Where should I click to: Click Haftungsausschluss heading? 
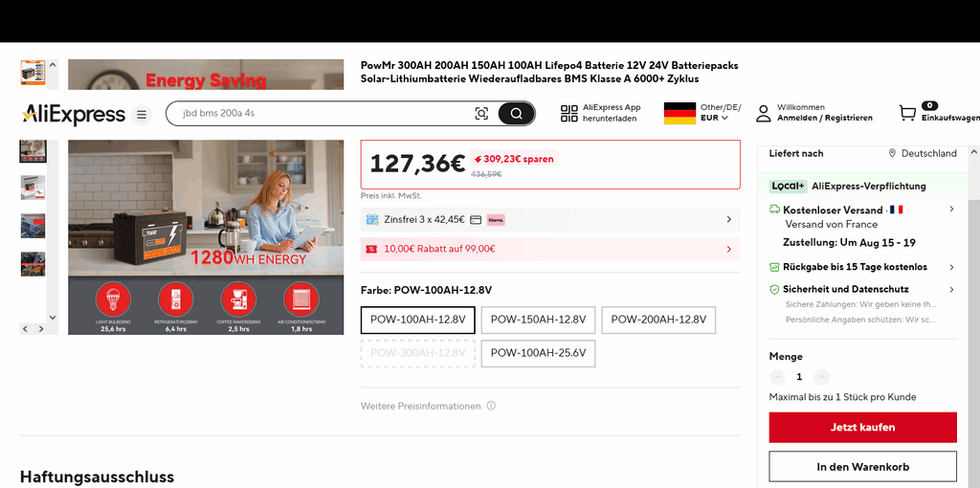97,477
